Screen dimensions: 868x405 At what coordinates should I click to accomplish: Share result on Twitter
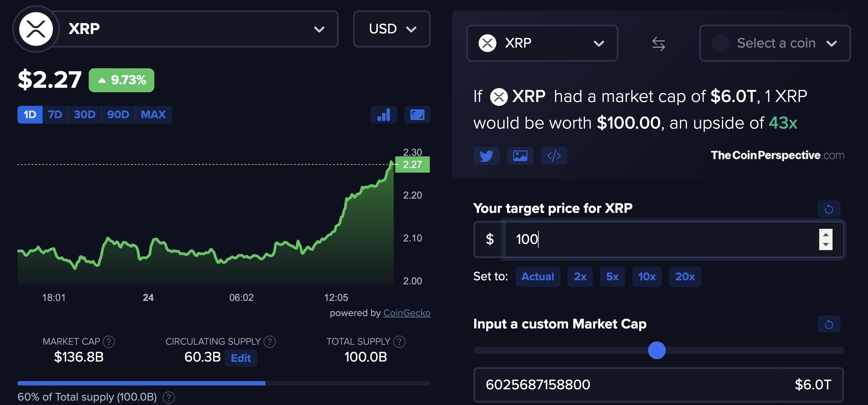486,156
